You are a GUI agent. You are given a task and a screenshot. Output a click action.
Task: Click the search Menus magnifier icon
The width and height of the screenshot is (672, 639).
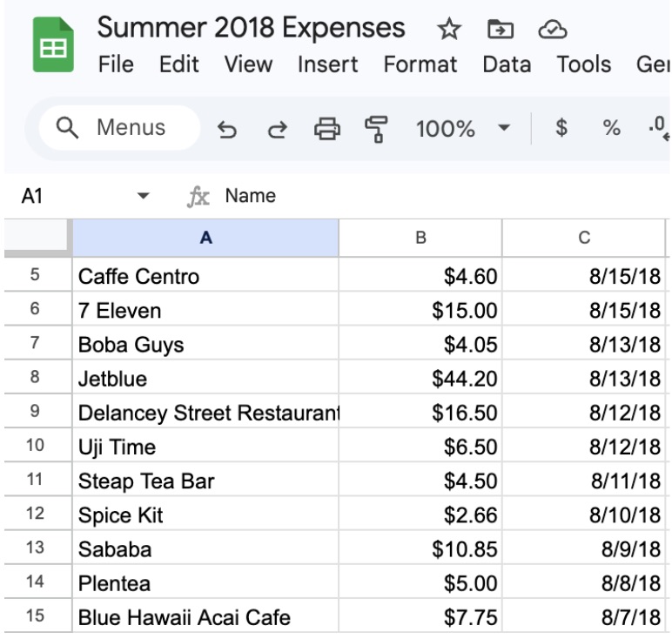coord(67,128)
